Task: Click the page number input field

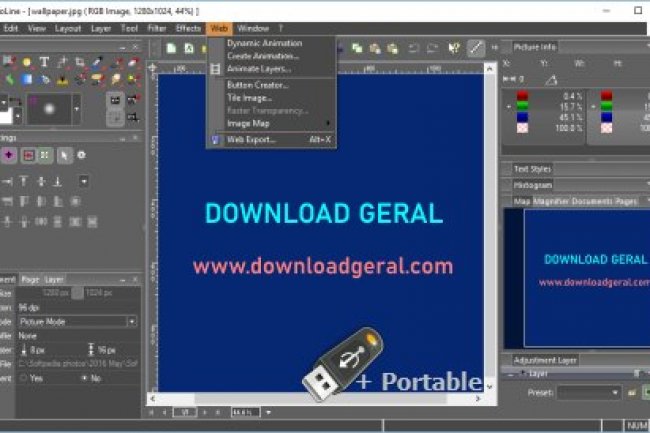Action: coord(184,412)
